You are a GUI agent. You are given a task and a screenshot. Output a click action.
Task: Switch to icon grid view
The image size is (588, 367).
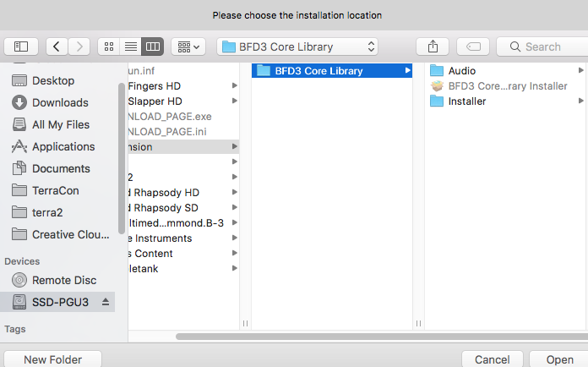109,47
